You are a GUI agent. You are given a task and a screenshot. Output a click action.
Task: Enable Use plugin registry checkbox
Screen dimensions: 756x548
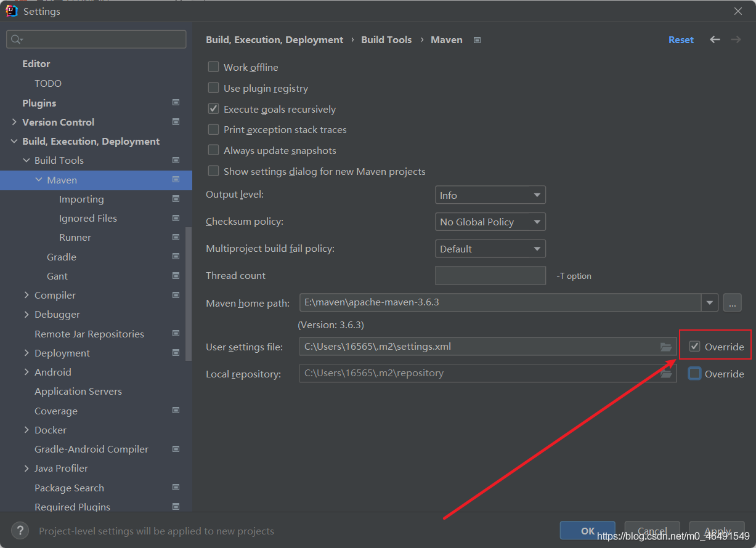[213, 88]
